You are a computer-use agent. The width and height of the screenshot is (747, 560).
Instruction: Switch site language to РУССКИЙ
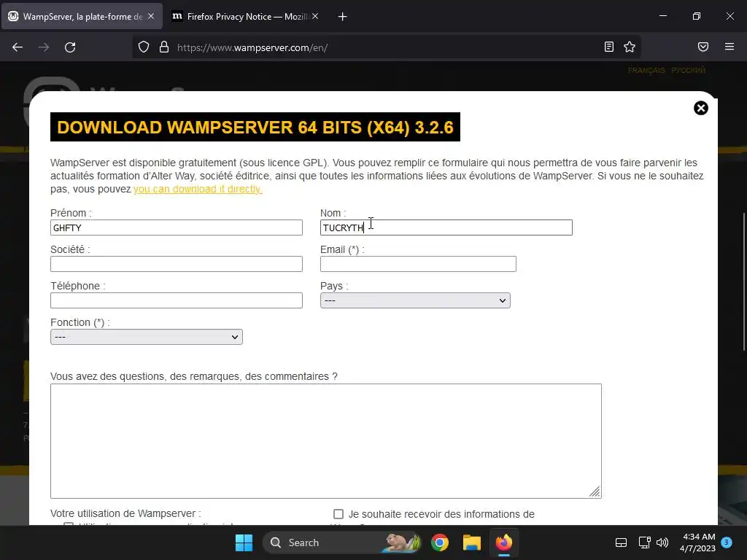(x=688, y=71)
